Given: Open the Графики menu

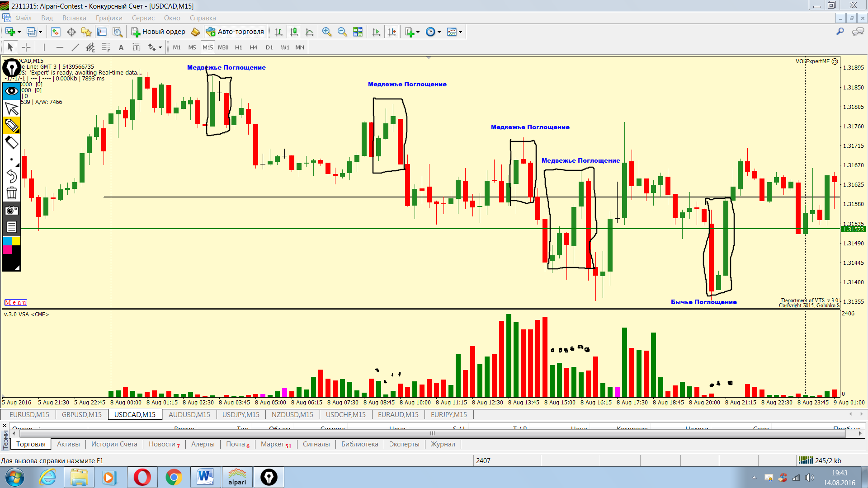Looking at the screenshot, I should [108, 18].
